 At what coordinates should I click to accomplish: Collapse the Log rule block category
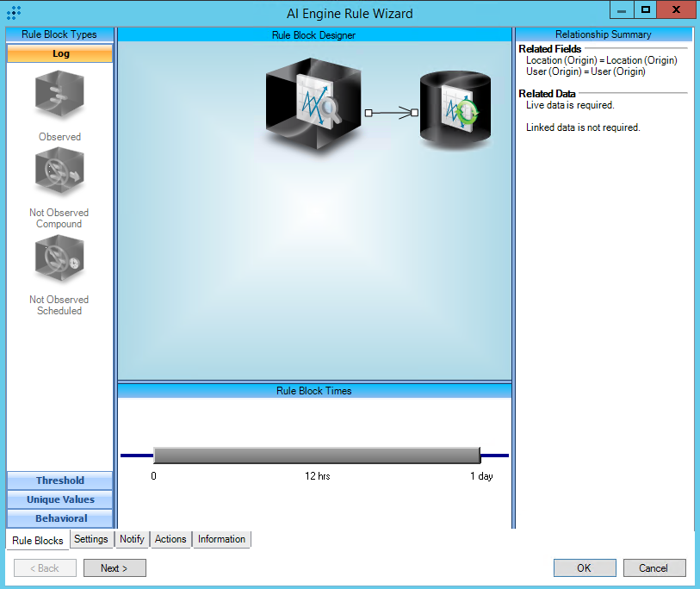[x=60, y=53]
